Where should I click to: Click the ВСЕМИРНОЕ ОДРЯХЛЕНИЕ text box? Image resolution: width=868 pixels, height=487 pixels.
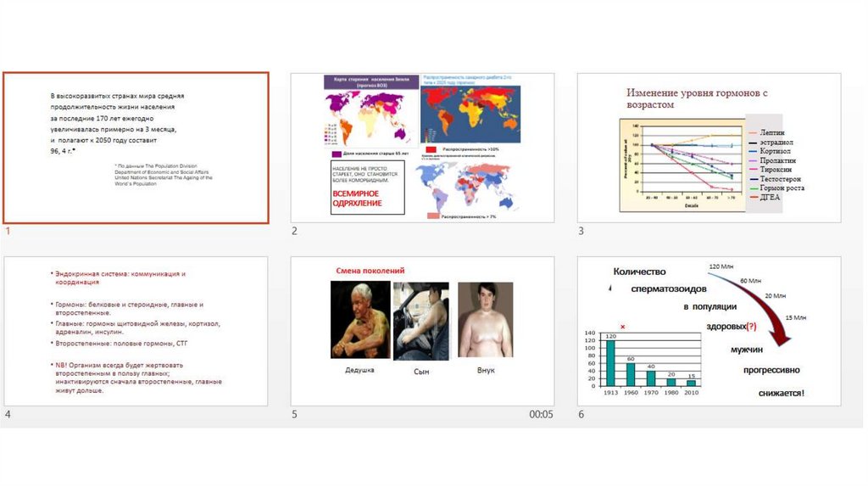[364, 188]
